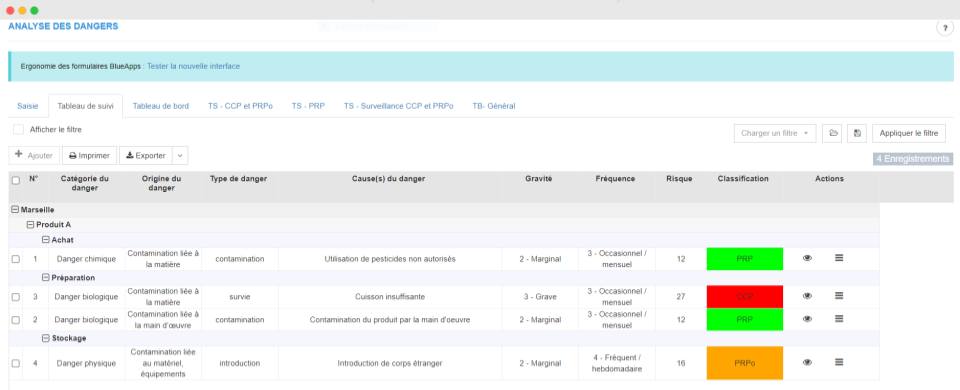Collapse the Marseille group
This screenshot has width=960, height=390.
(x=16, y=209)
